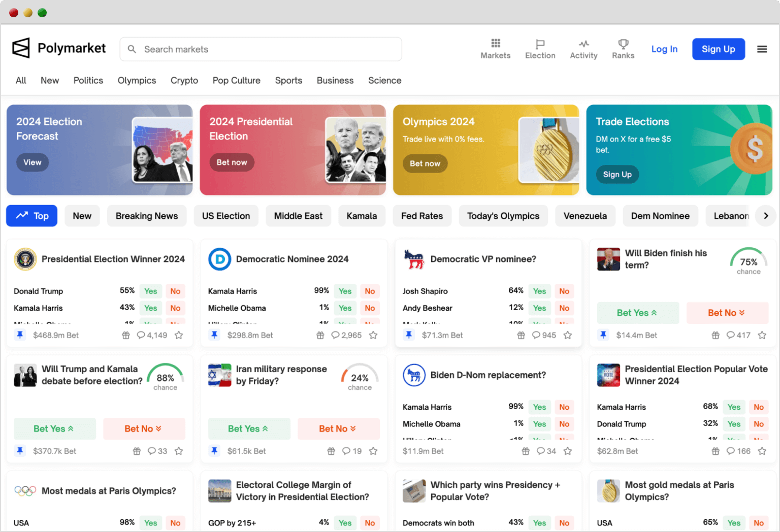
Task: Click the blue Sign Up button
Action: pyautogui.click(x=719, y=49)
